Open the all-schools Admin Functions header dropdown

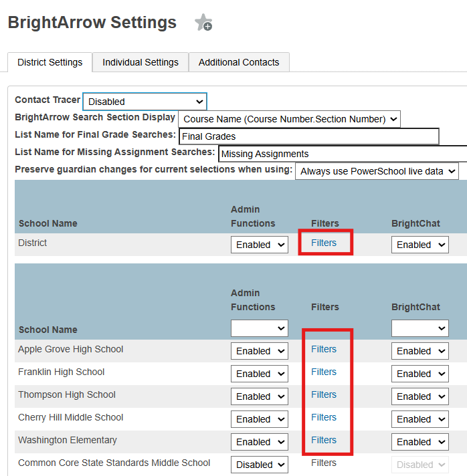click(x=260, y=328)
